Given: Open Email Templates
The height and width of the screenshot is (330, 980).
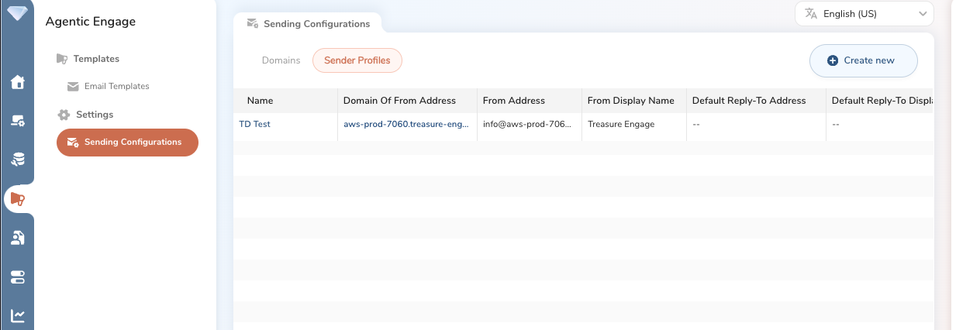Looking at the screenshot, I should pyautogui.click(x=116, y=87).
